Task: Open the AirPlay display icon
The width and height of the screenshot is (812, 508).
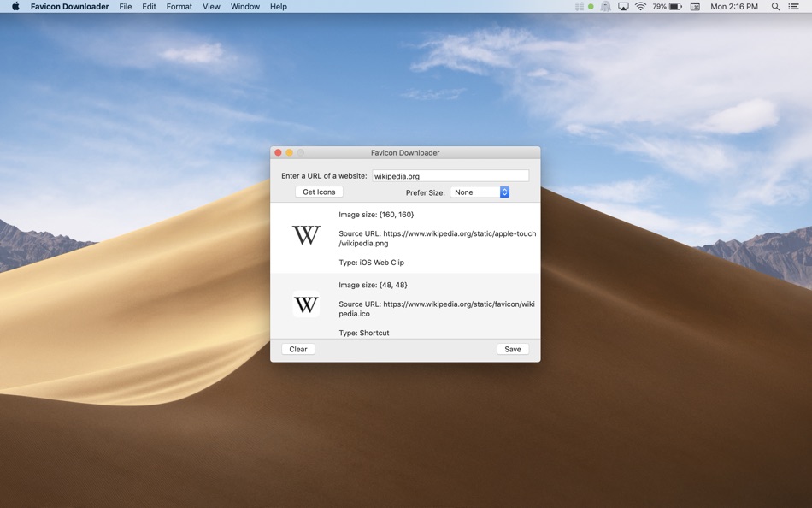Action: [623, 6]
